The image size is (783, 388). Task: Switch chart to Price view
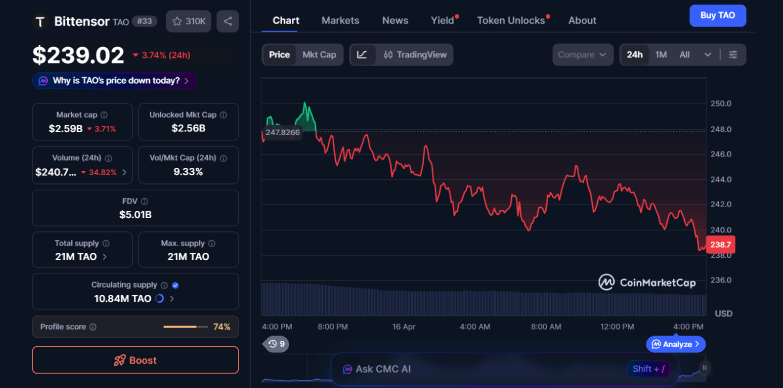click(279, 55)
